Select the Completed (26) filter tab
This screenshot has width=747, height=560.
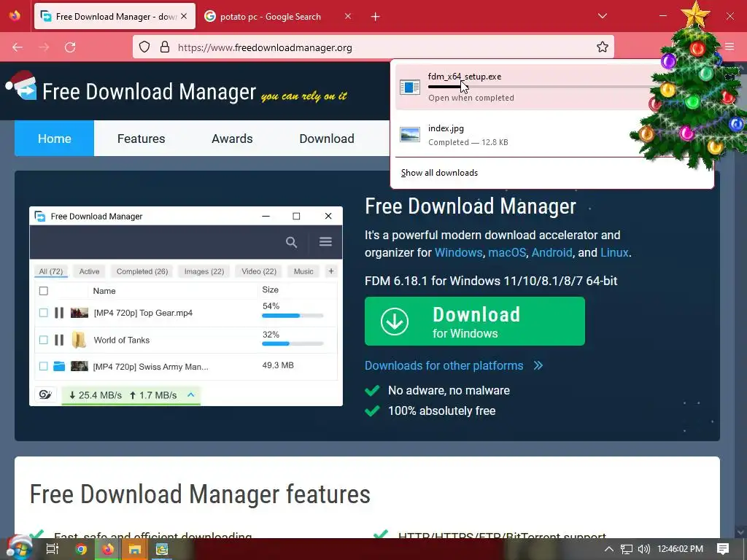(x=142, y=271)
